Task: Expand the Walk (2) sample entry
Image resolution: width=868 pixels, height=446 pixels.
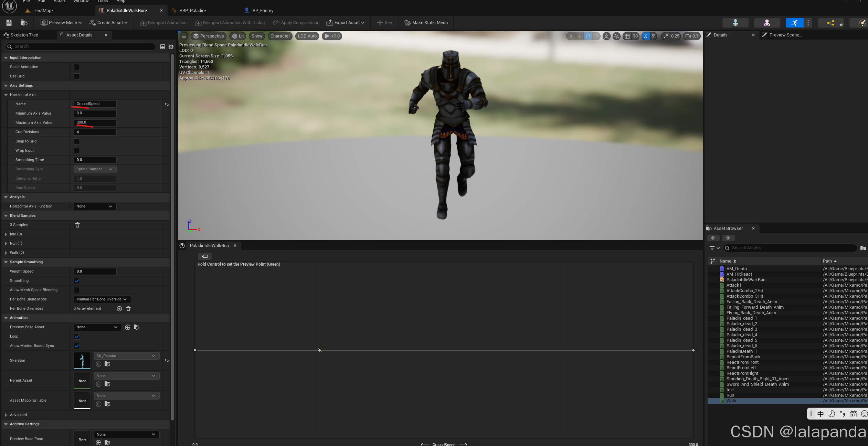Action: click(6, 253)
